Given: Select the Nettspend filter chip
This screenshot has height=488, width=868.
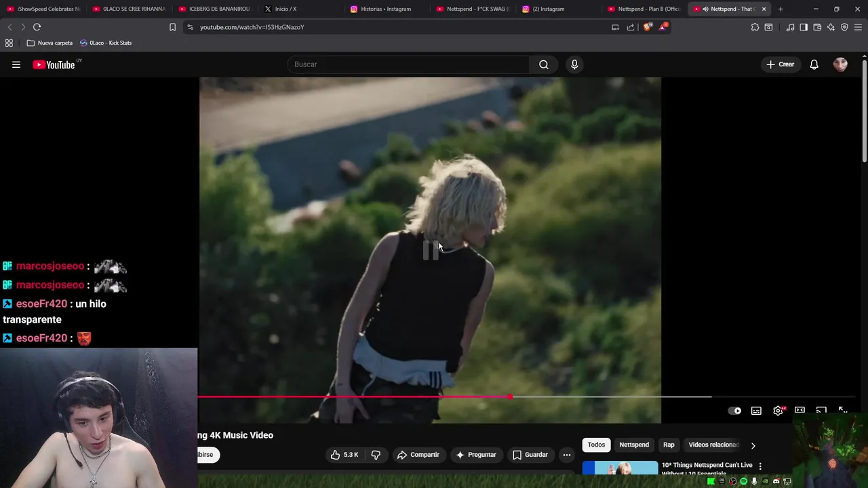Looking at the screenshot, I should coord(634,445).
